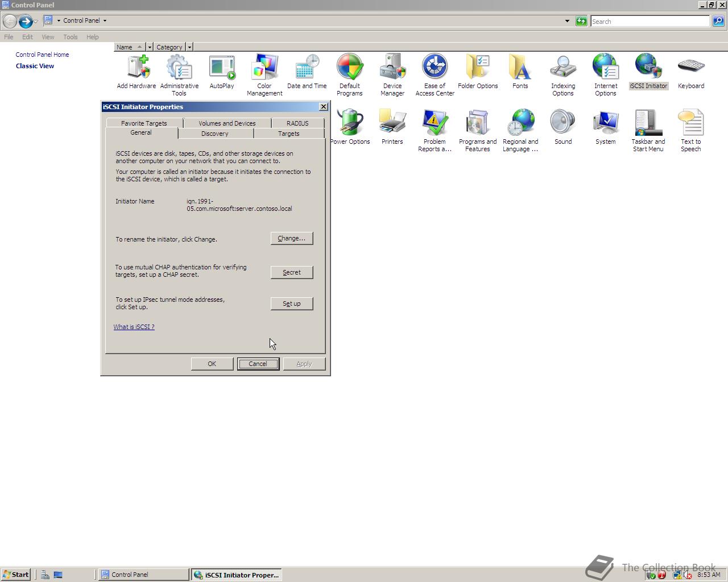Open Taskbar and Start Menu
Screen dimensions: 728x582
tap(648, 130)
